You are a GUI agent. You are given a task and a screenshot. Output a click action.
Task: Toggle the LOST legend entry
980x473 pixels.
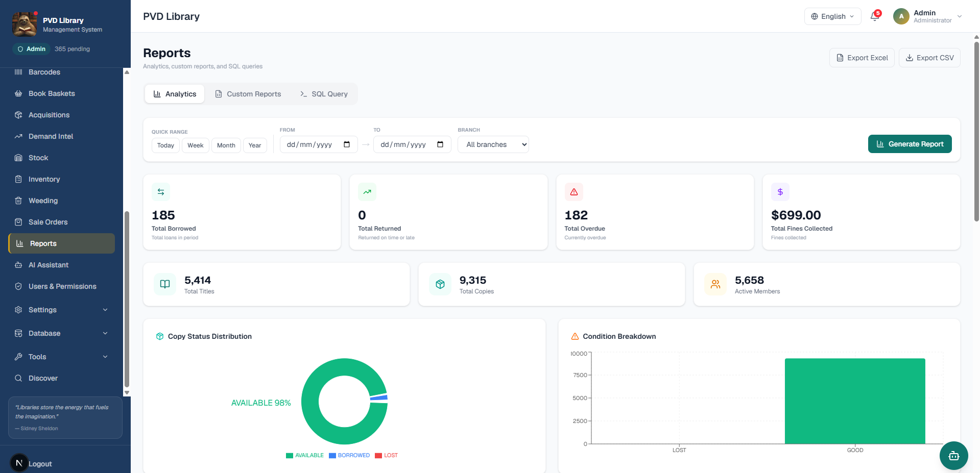[387, 455]
